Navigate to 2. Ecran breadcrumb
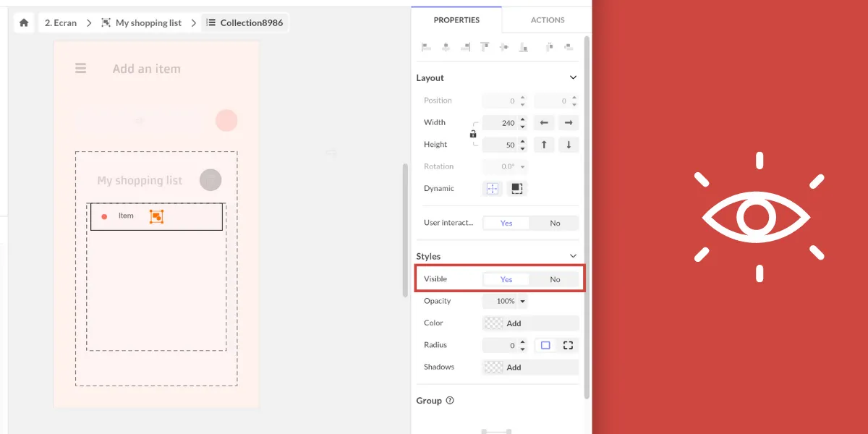Screen dimensions: 868x434 61,22
